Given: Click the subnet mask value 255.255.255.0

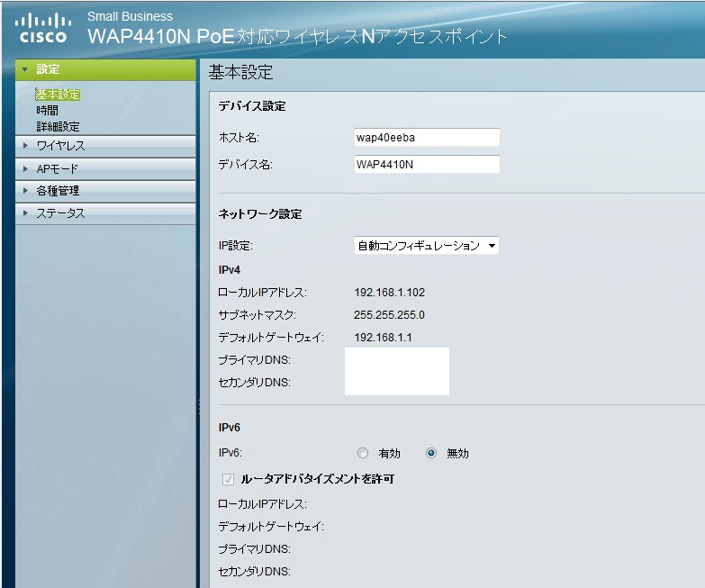Looking at the screenshot, I should [389, 315].
